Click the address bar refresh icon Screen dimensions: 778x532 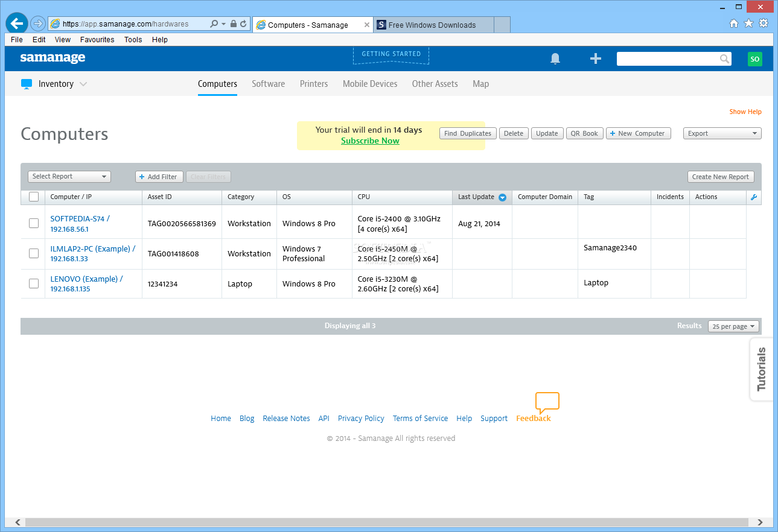tap(243, 24)
